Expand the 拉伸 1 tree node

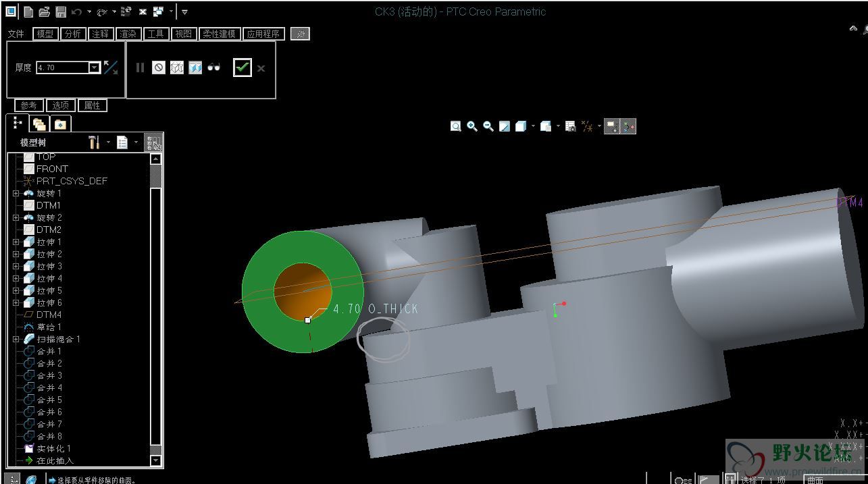16,242
